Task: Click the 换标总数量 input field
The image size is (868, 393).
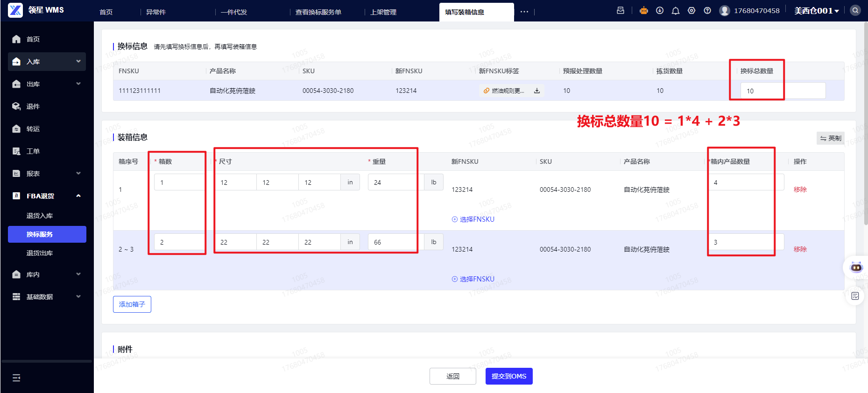Action: pos(783,91)
